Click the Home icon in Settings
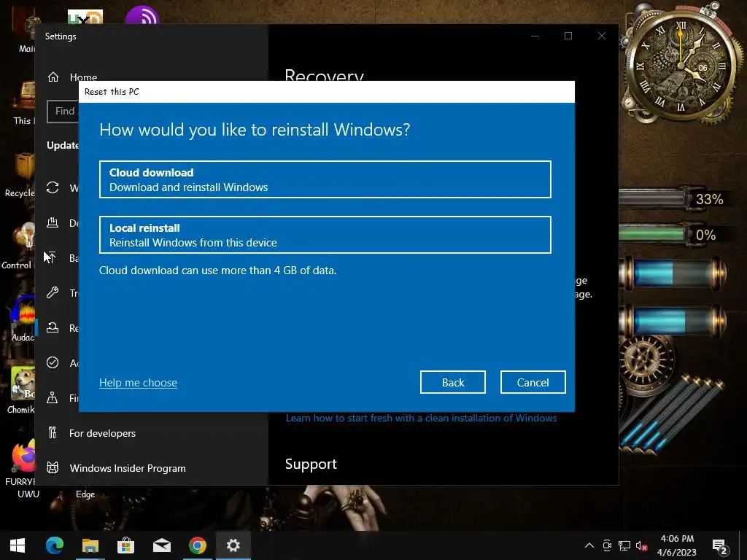The height and width of the screenshot is (560, 747). pos(53,77)
